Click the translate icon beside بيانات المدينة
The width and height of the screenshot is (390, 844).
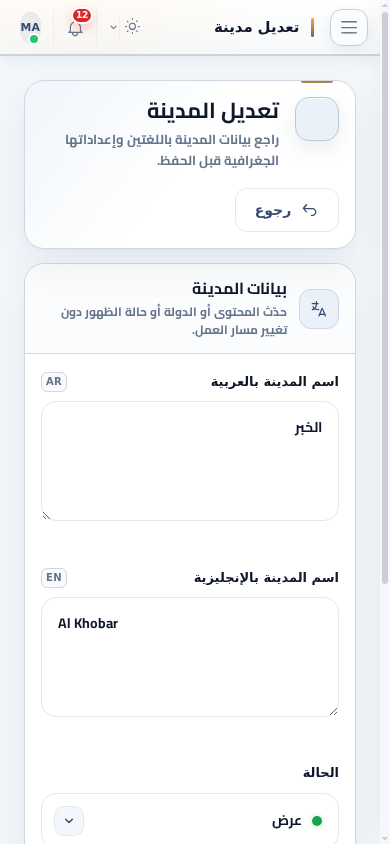[319, 309]
